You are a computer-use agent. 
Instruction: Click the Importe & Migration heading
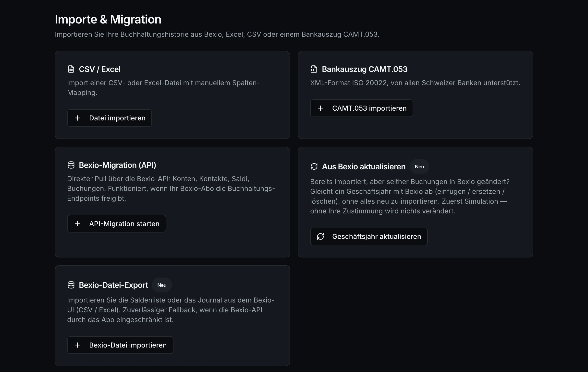[x=108, y=19]
